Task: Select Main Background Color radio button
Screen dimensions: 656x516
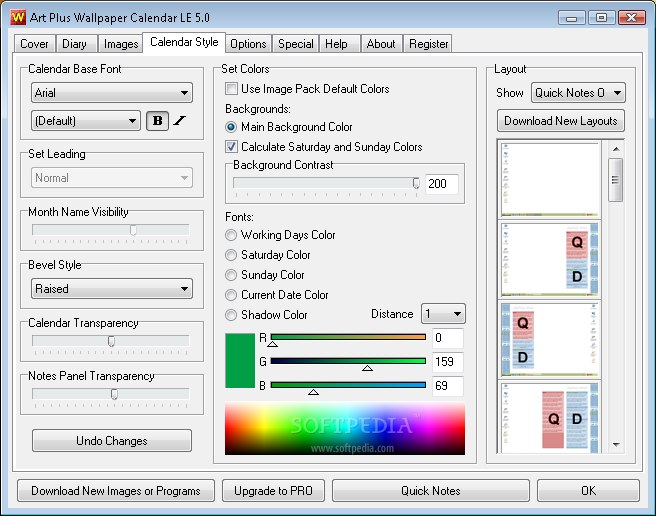Action: coord(231,127)
